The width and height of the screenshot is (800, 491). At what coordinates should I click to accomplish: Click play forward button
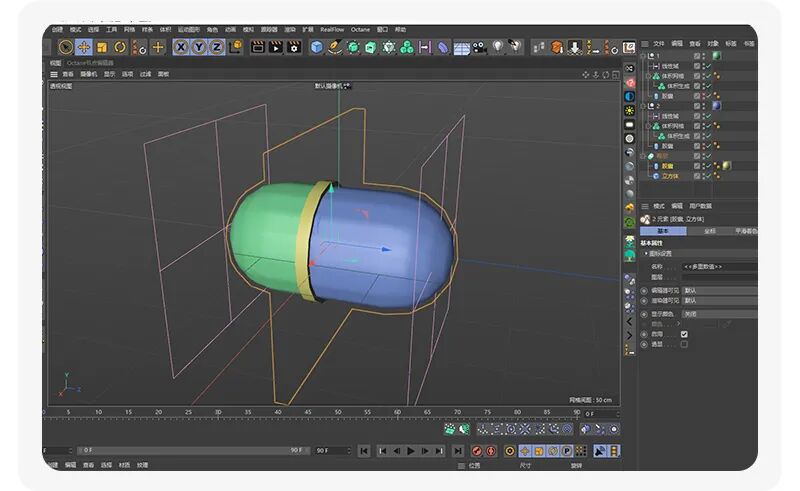tap(411, 451)
